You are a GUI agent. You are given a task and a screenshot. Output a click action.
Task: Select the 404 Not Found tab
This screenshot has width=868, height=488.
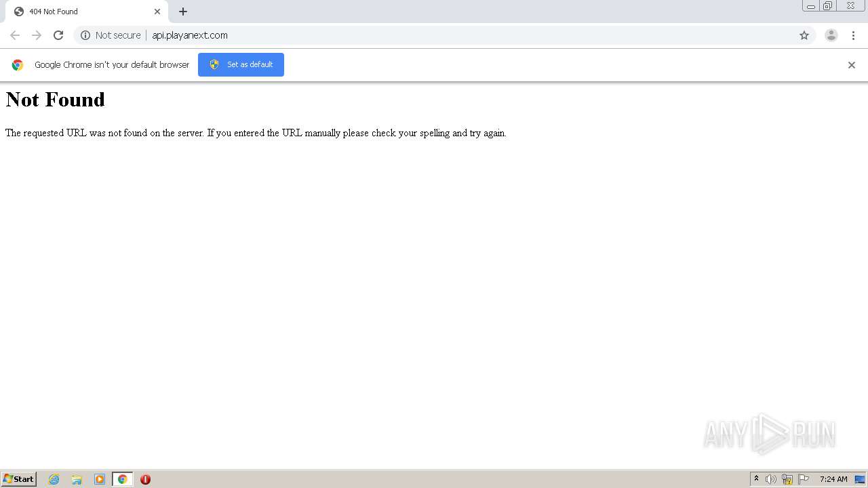86,12
